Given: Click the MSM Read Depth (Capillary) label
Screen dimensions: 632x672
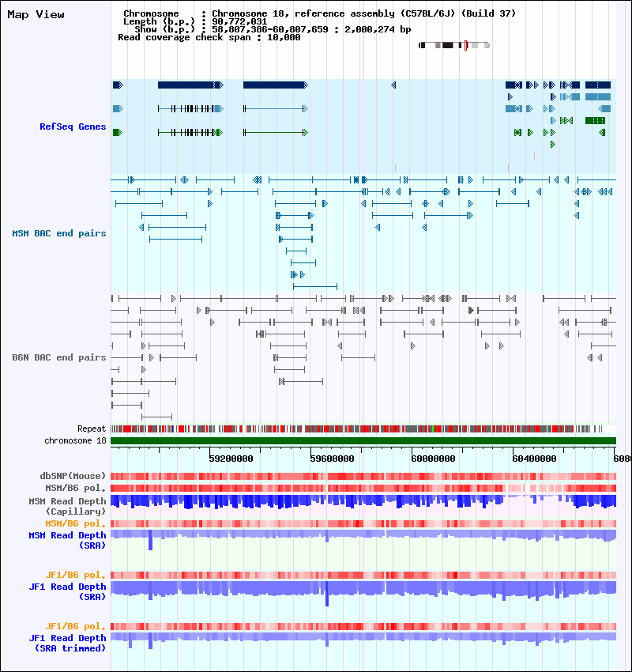Looking at the screenshot, I should pos(67,507).
